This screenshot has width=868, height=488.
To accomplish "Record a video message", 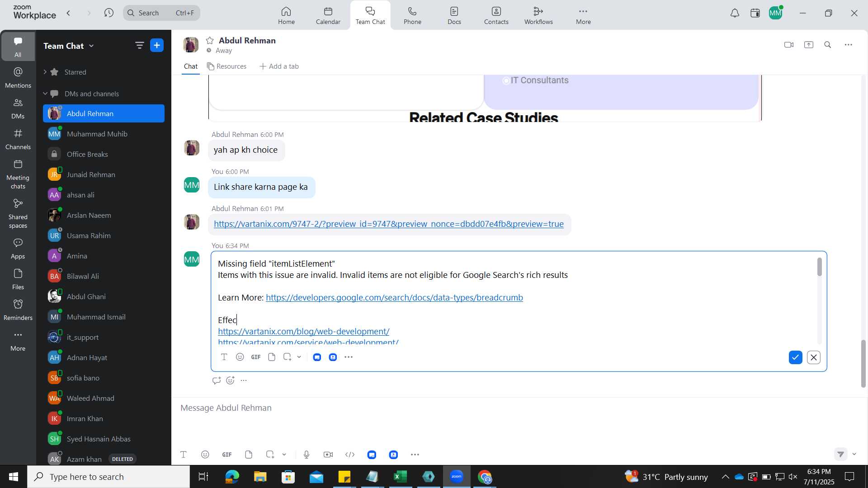I will coord(328,455).
